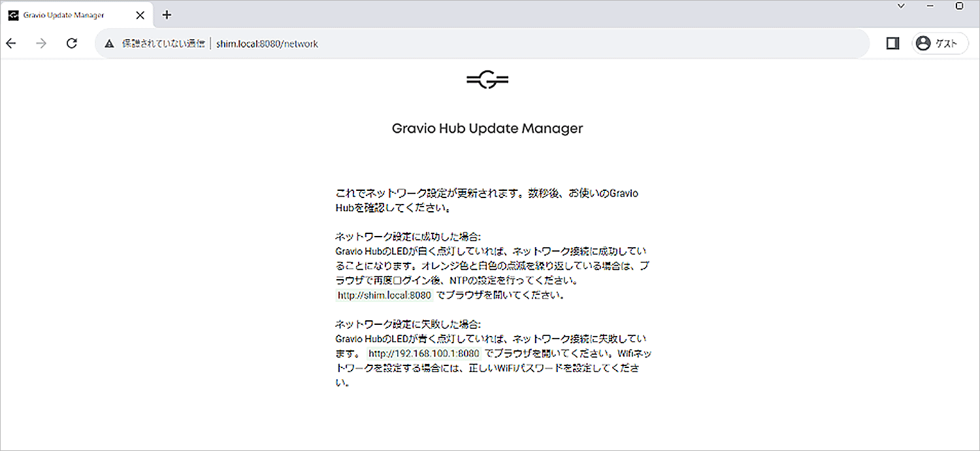
Task: Maximize the browser window
Action: [x=959, y=6]
